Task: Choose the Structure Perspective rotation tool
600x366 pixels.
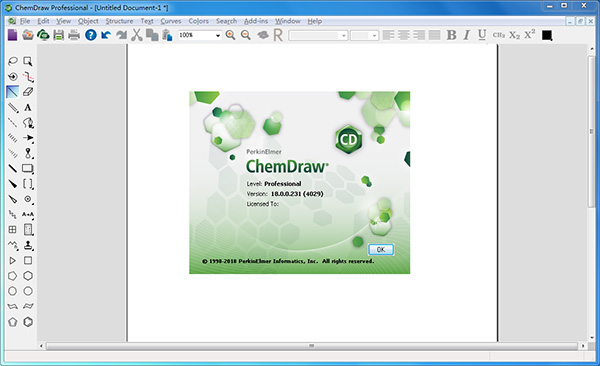Action: click(x=13, y=77)
